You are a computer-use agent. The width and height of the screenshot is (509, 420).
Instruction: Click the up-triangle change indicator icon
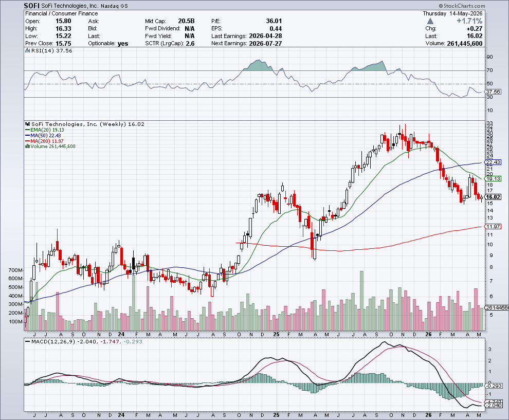(x=430, y=21)
